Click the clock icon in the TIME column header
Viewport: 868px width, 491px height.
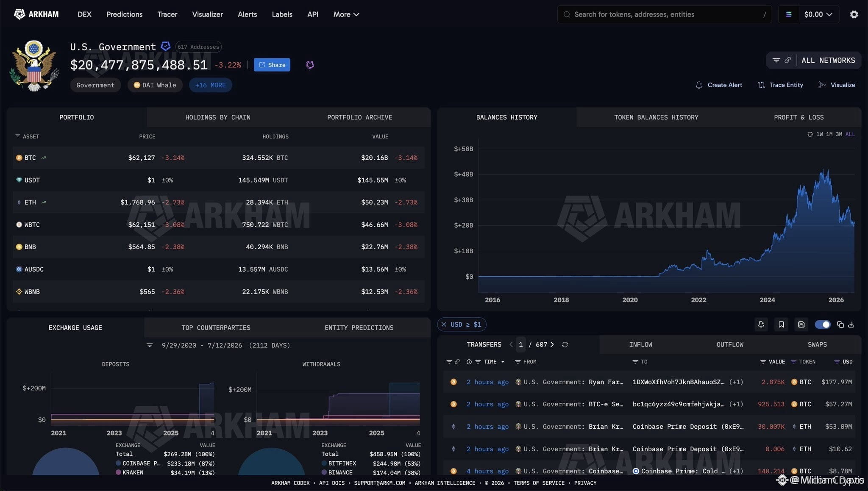click(469, 362)
